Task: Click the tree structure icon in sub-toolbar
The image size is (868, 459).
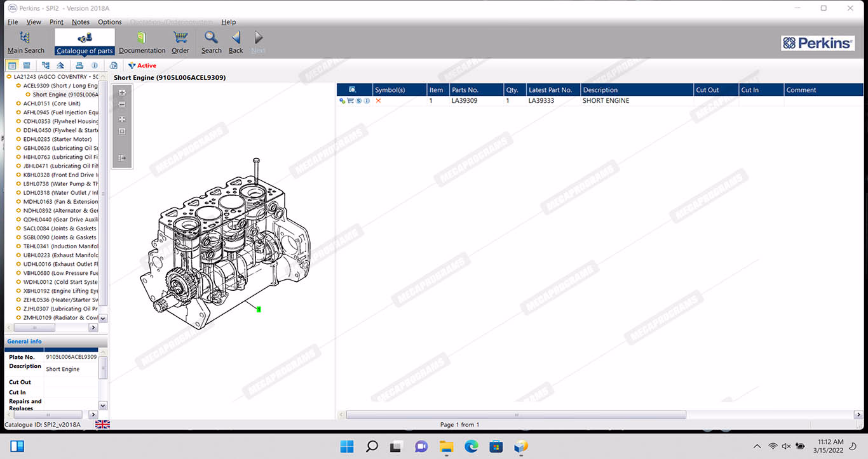Action: [46, 65]
